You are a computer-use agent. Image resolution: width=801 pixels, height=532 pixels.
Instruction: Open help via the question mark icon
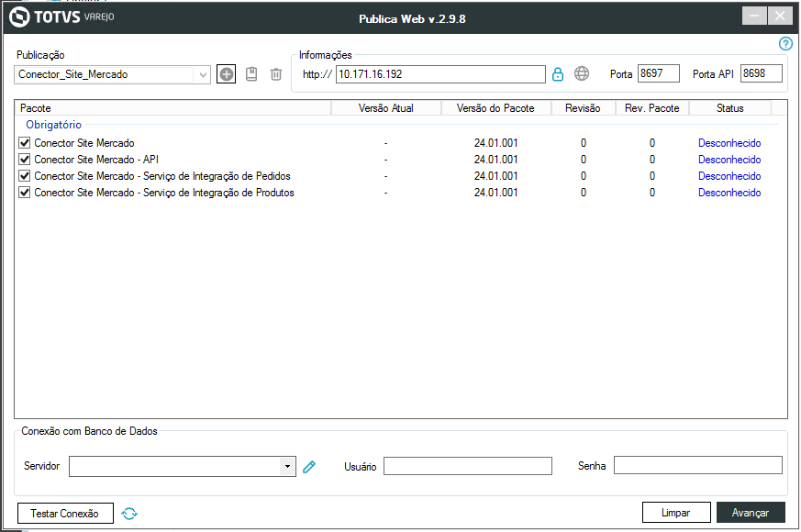(x=785, y=44)
